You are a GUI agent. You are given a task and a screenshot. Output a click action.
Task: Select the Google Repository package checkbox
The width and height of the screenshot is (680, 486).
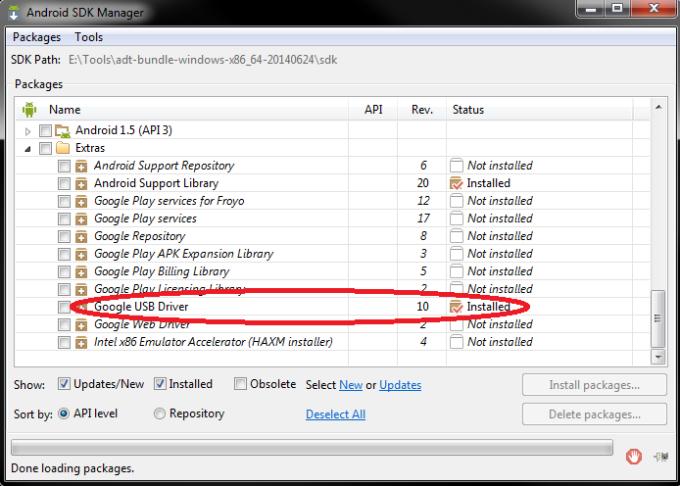click(x=64, y=237)
